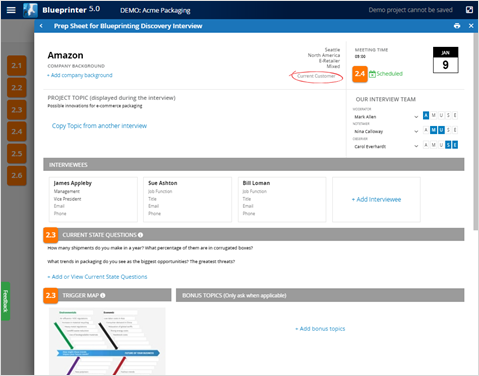Select step 2.5 in the sidebar
This screenshot has width=479, height=376.
pyautogui.click(x=17, y=154)
